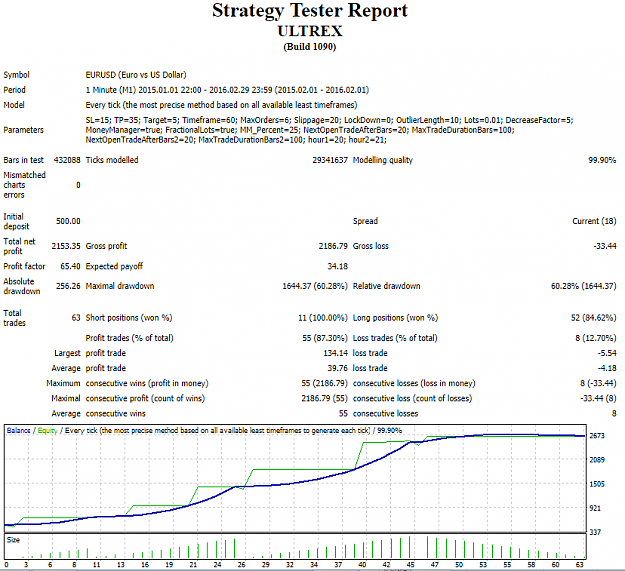
Task: Click the Modelling quality label
Action: [x=383, y=160]
